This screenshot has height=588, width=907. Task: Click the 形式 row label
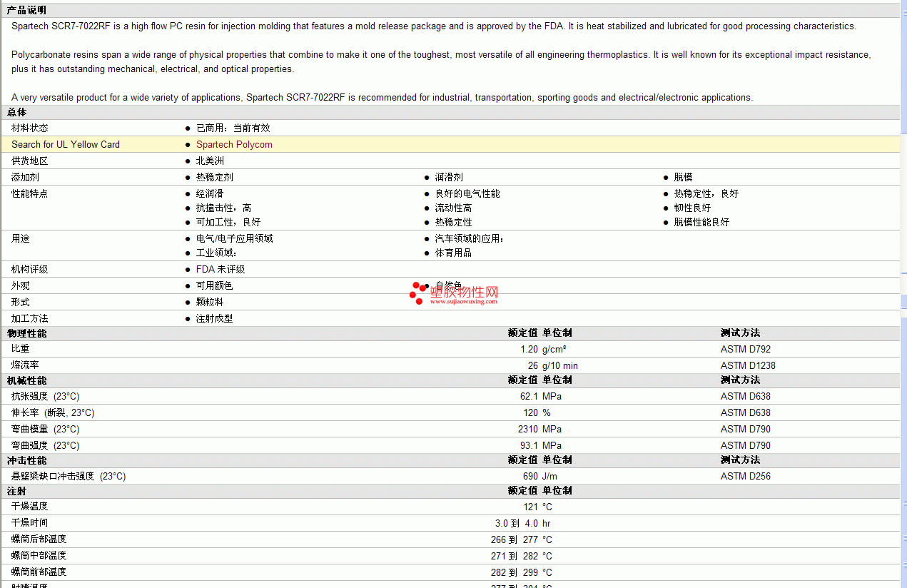[x=21, y=302]
